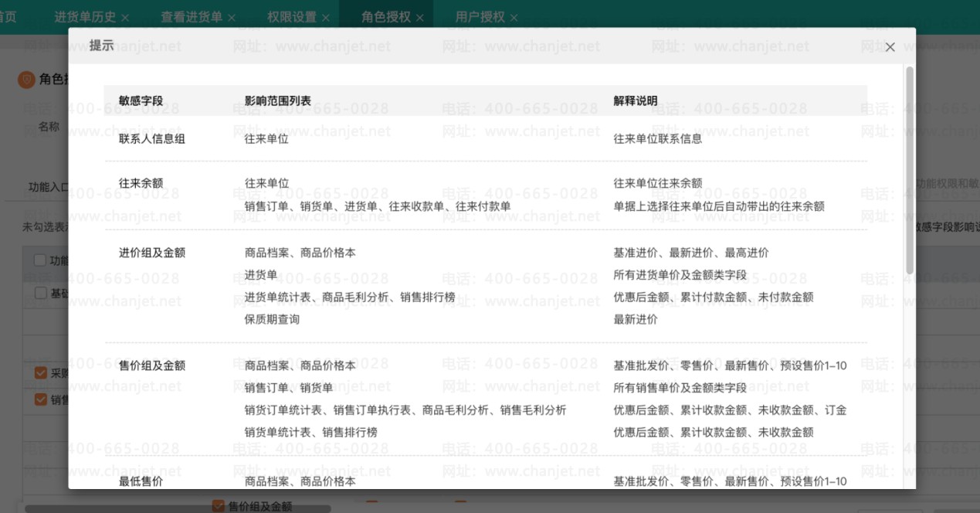The width and height of the screenshot is (980, 513).
Task: Switch to the 进货单历史 tab
Action: pyautogui.click(x=85, y=16)
